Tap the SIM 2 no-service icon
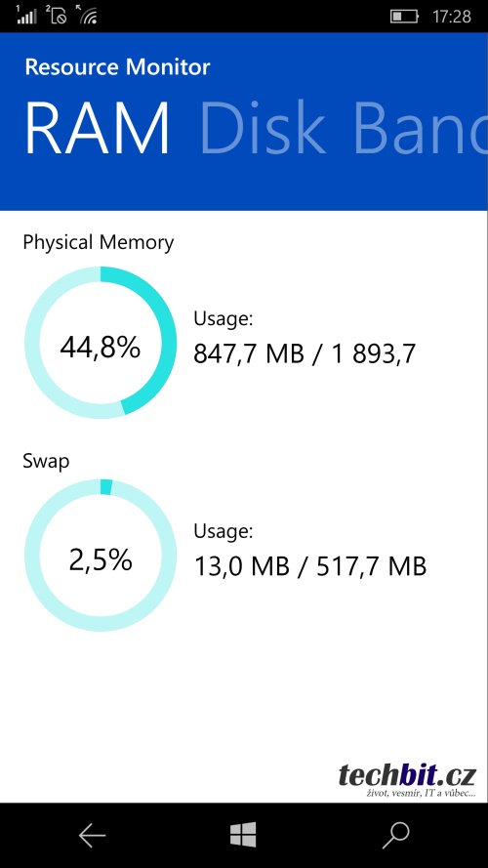This screenshot has width=488, height=868. (x=57, y=15)
